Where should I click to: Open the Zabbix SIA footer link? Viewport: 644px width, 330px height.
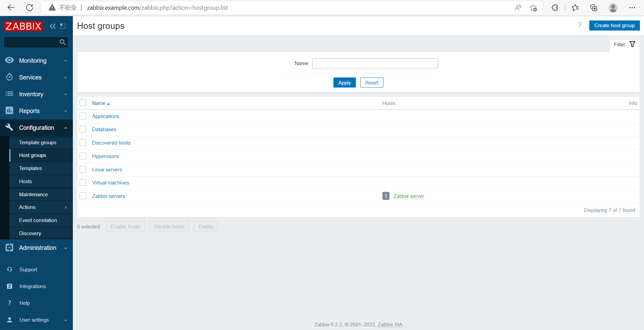pos(390,325)
